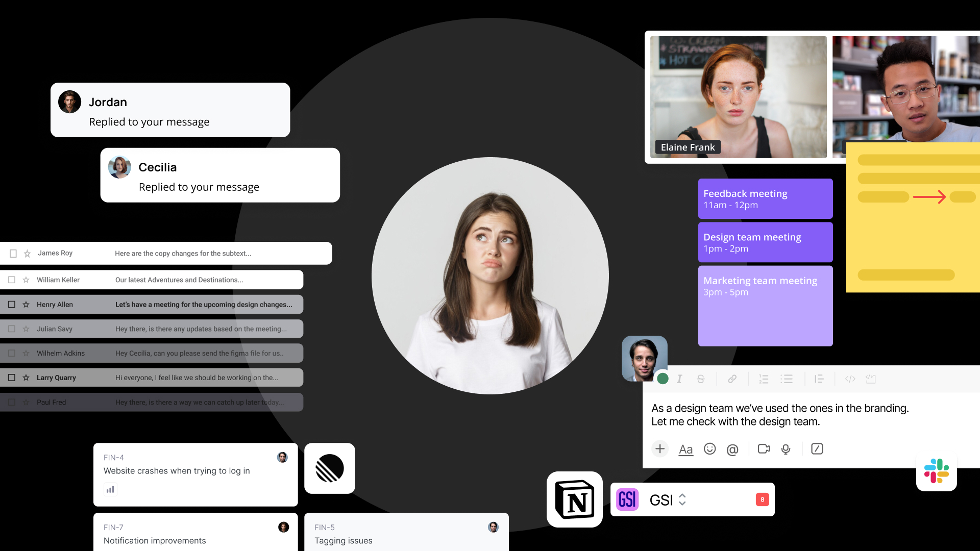
Task: Open Our latest Adventures and Destinations email
Action: tap(152, 280)
